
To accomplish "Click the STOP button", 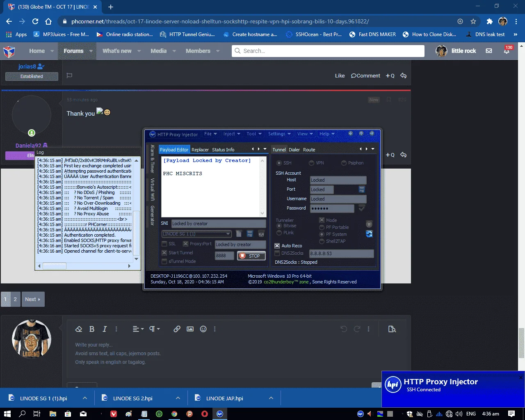I will tap(251, 256).
